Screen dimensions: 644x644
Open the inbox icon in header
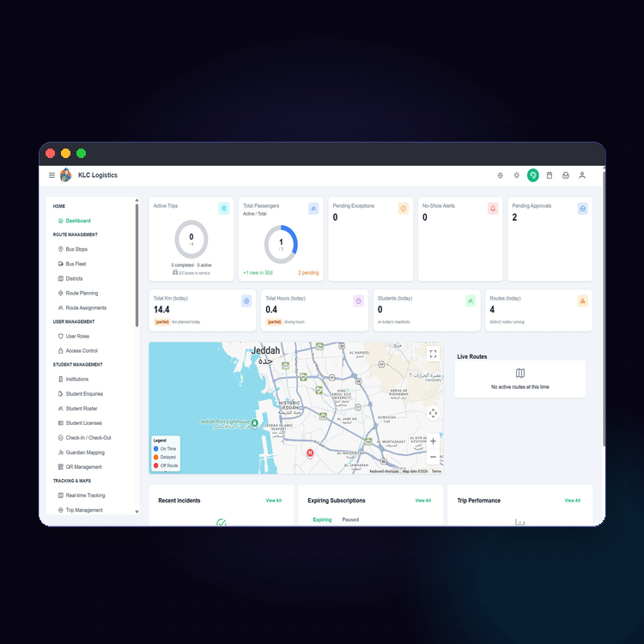[x=566, y=175]
